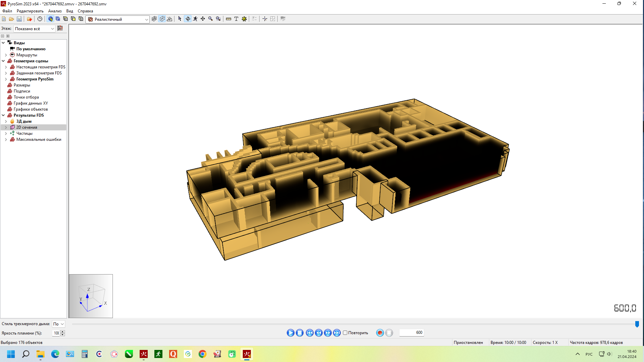The image size is (644, 362).
Task: Play the simulation animation
Action: pyautogui.click(x=290, y=333)
